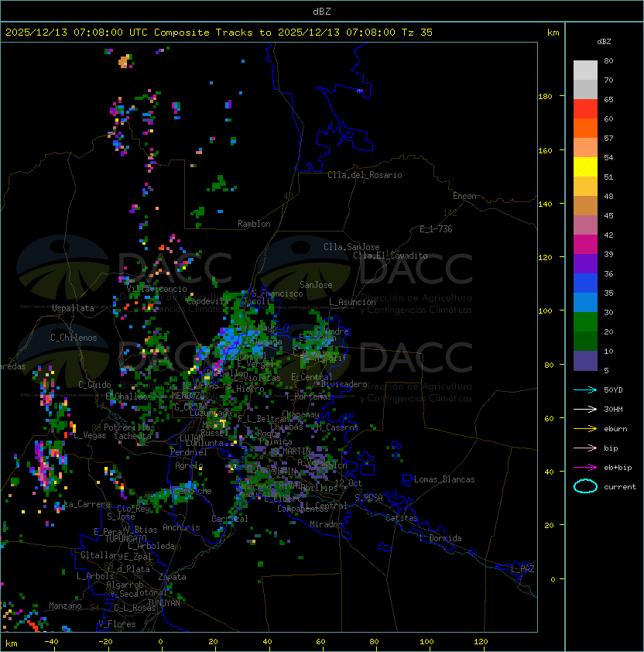
Task: Click the white 30HM arrow in legend
Action: point(585,409)
